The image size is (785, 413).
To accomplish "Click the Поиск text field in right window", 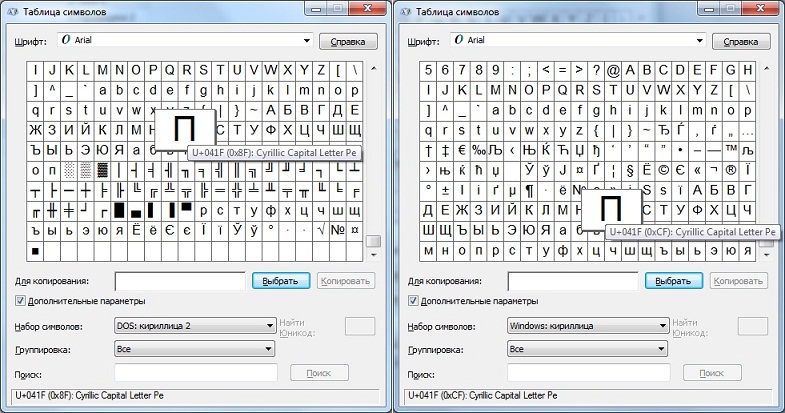I will tap(589, 373).
